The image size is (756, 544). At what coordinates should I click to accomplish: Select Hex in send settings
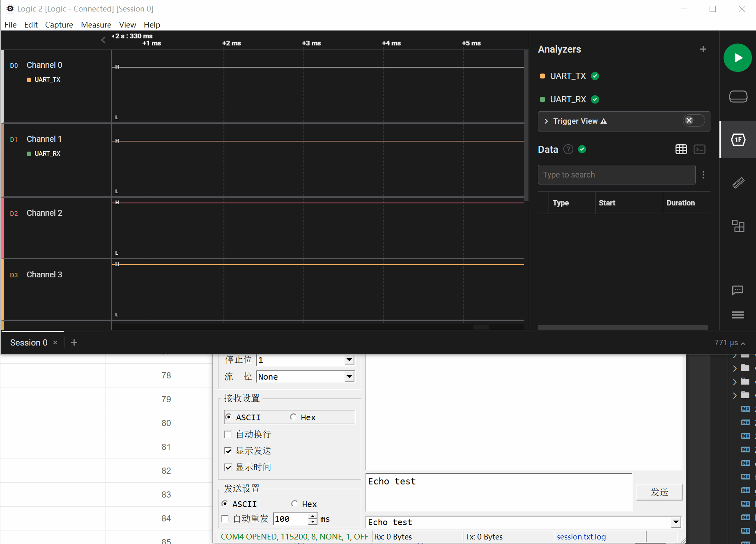click(x=294, y=504)
